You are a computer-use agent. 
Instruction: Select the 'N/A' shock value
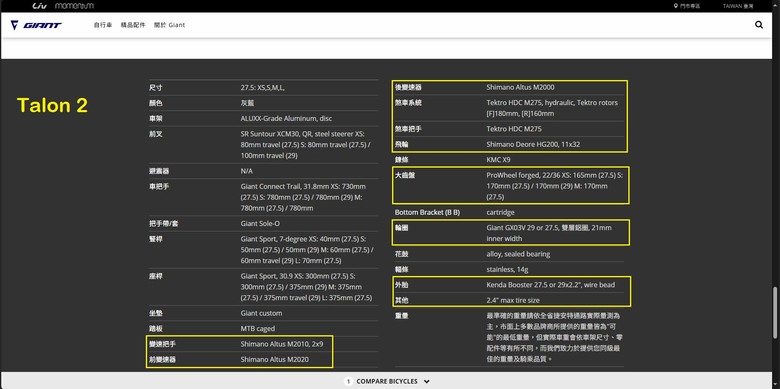coord(247,171)
